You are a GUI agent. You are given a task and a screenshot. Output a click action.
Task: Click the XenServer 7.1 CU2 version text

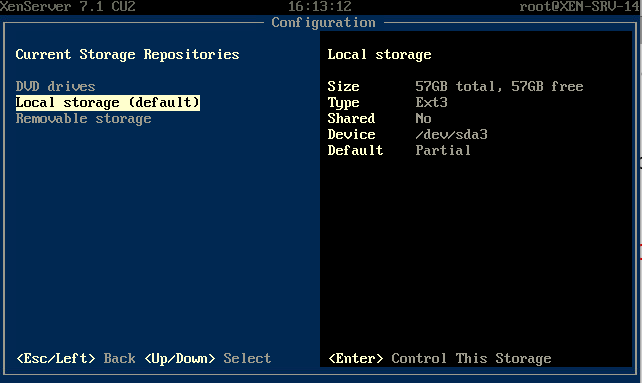68,7
